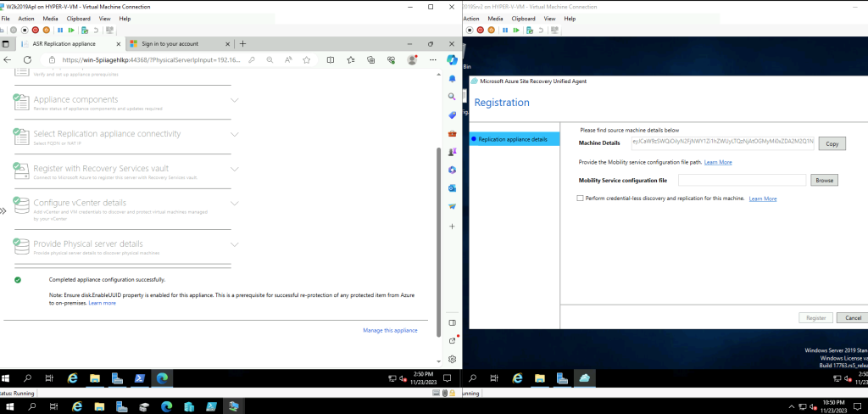Click the Start button in W2k2019Apl VM
Viewport: 868px width, 414px height.
coord(6,378)
